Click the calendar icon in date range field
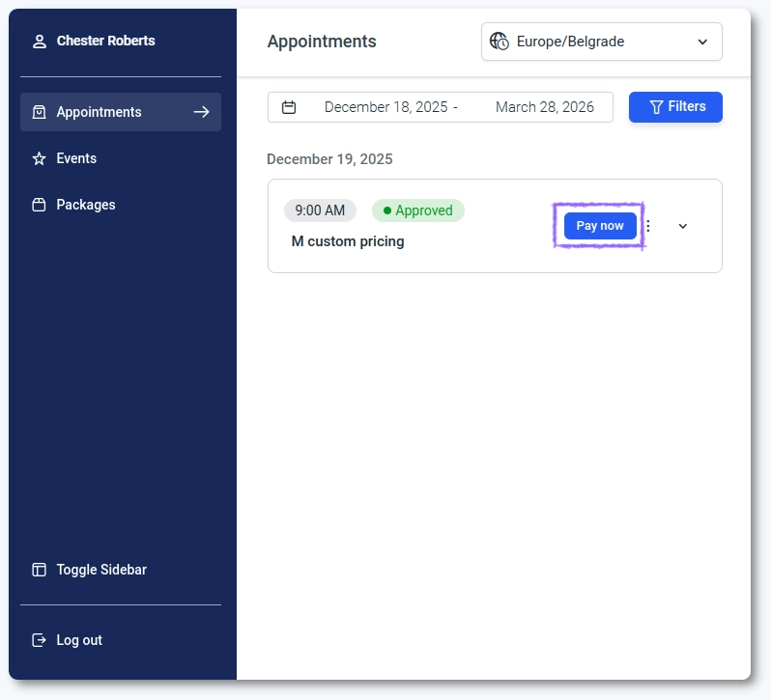Viewport: 771px width, 700px height. coord(289,107)
